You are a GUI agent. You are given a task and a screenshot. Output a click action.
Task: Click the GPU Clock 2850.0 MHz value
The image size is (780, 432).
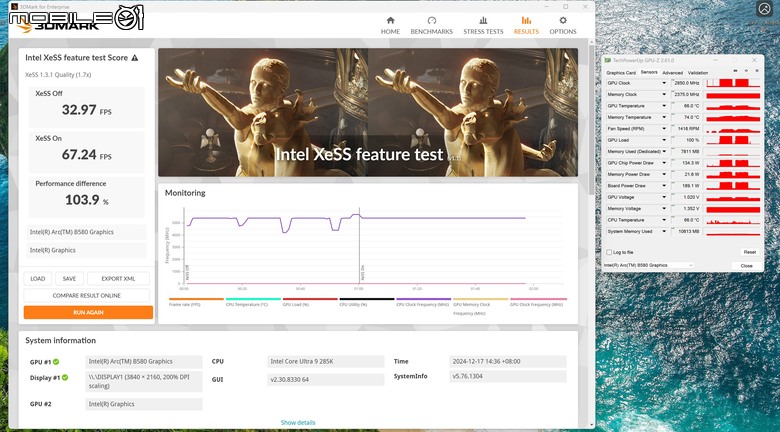click(686, 83)
